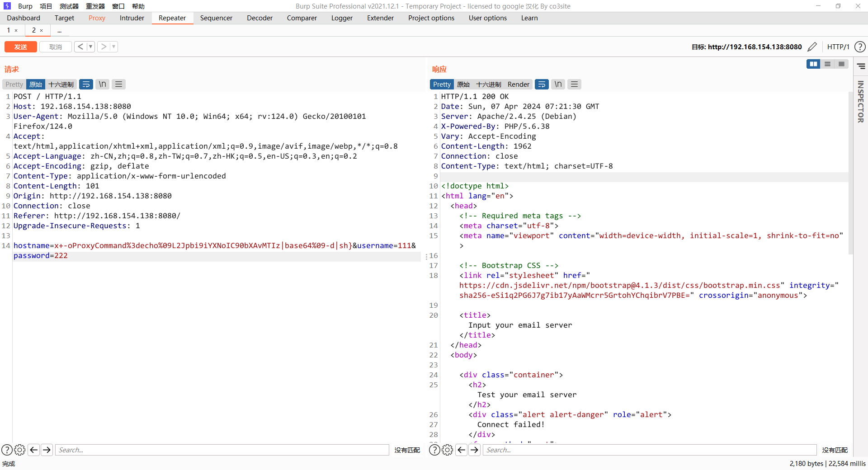Open the 项目 (Project) menu
The height and width of the screenshot is (470, 868).
click(46, 6)
